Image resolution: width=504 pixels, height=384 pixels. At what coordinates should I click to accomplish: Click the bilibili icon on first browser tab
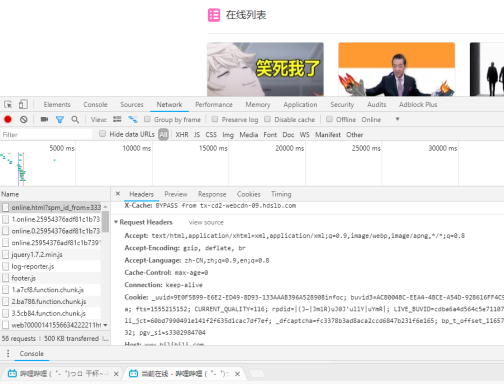coord(12,374)
